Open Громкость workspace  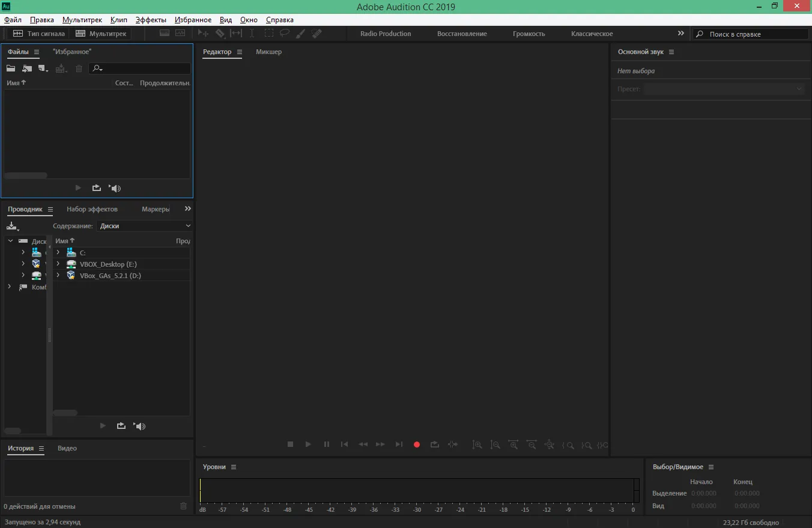(529, 34)
